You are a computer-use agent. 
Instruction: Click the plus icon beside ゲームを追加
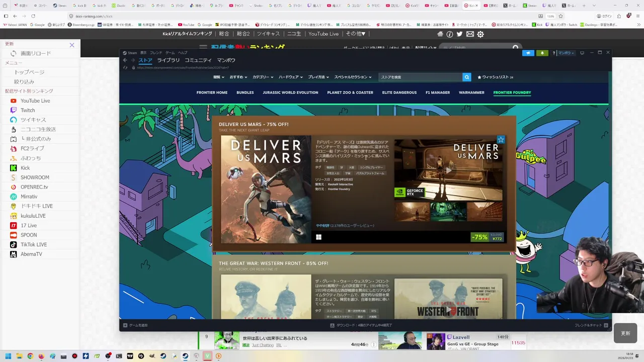125,325
